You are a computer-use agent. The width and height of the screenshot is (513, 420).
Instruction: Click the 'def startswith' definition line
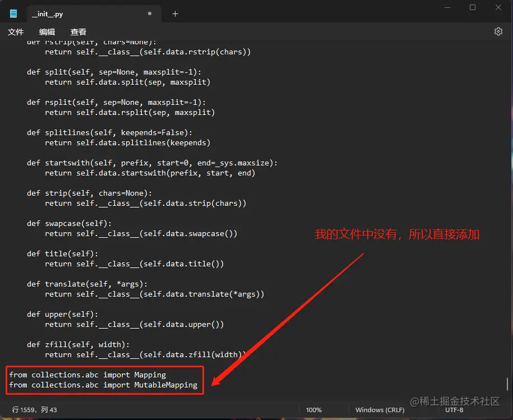tap(152, 163)
